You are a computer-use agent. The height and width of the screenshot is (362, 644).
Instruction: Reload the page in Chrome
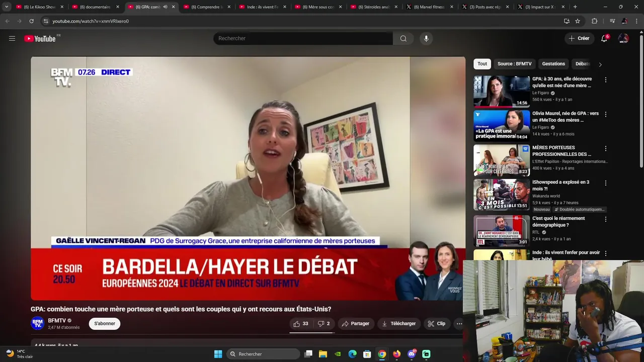click(x=31, y=21)
